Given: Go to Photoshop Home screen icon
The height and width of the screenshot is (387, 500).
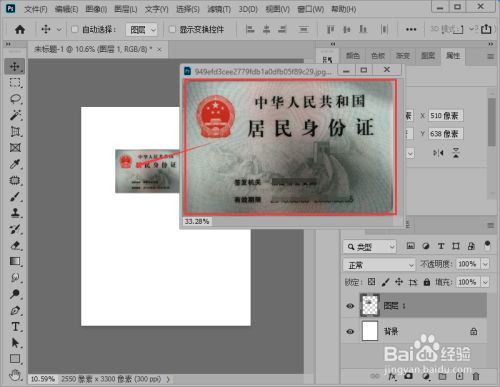Looking at the screenshot, I should tap(20, 30).
